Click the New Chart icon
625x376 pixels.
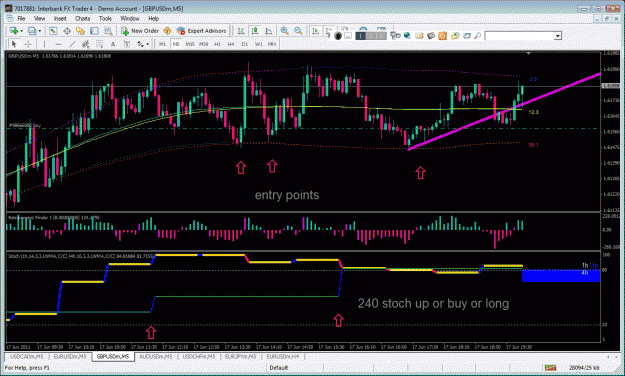click(x=14, y=31)
